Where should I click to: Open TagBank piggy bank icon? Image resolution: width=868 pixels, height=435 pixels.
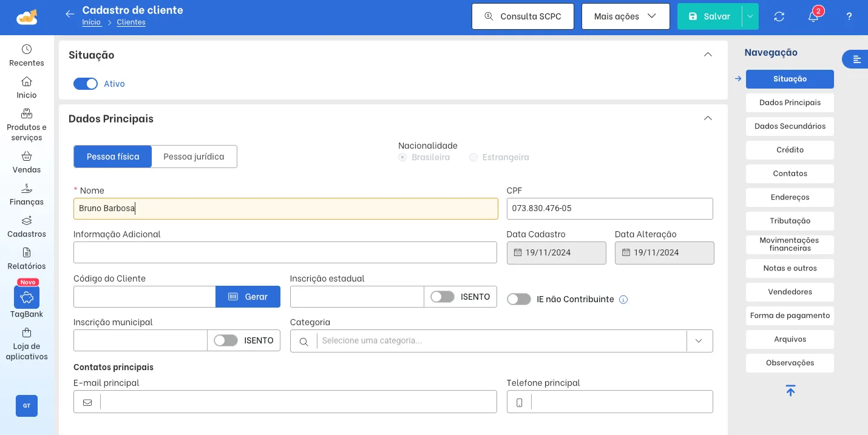pos(27,297)
